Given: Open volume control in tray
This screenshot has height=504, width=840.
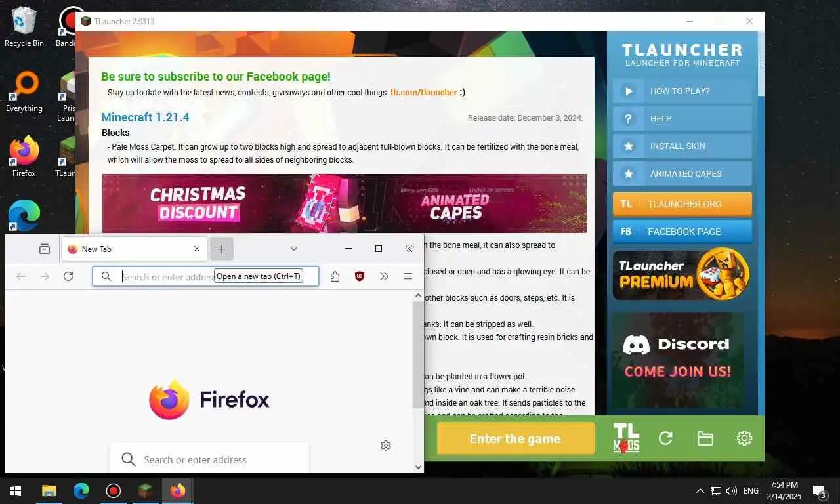Looking at the screenshot, I should (x=732, y=491).
